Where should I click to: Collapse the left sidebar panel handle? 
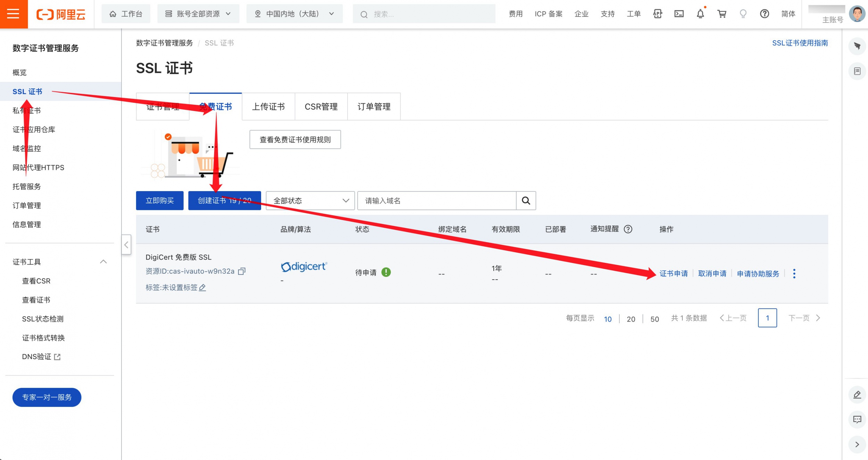(126, 245)
